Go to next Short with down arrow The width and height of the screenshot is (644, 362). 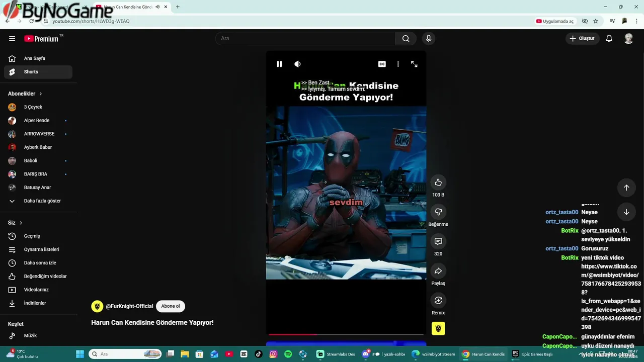pos(626,212)
